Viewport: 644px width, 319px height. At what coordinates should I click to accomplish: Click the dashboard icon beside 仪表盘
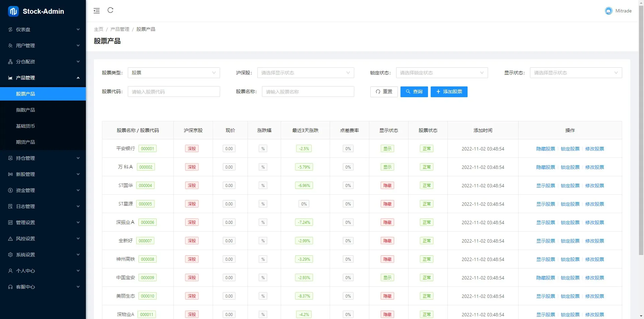(10, 29)
